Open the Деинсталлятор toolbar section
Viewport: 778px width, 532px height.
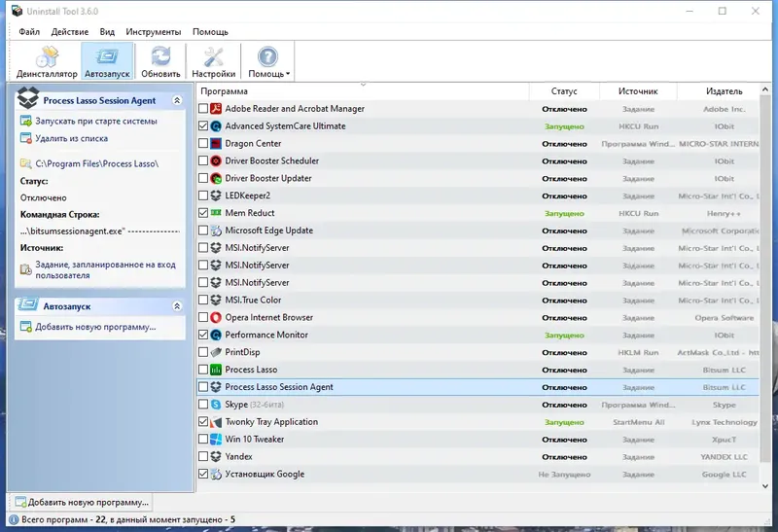pos(47,62)
